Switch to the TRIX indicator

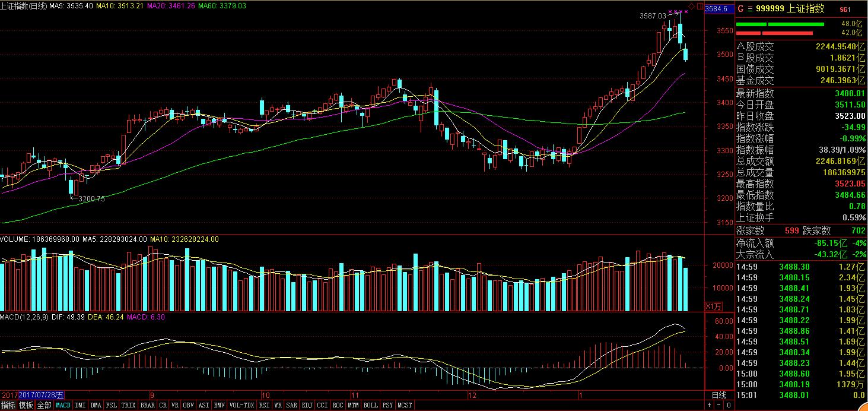[128, 405]
